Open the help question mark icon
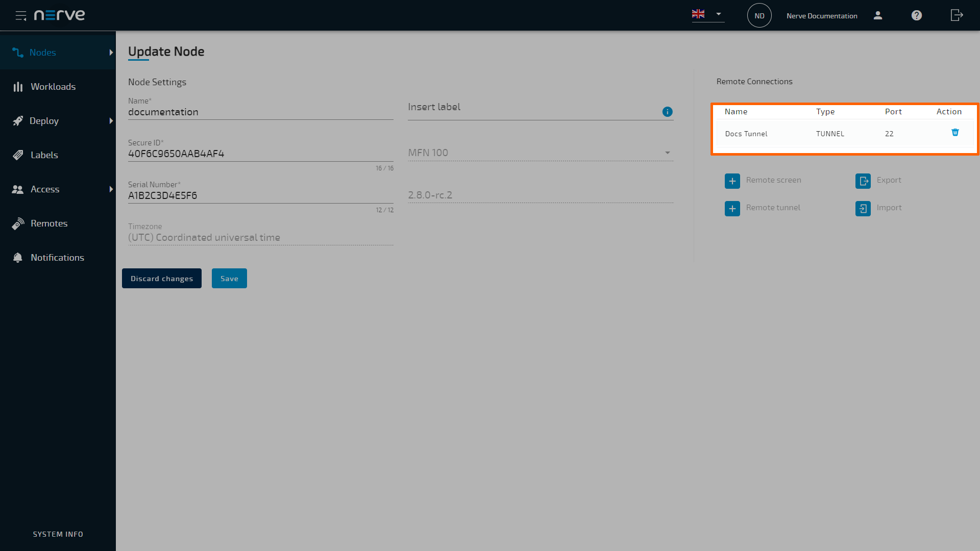 click(917, 15)
